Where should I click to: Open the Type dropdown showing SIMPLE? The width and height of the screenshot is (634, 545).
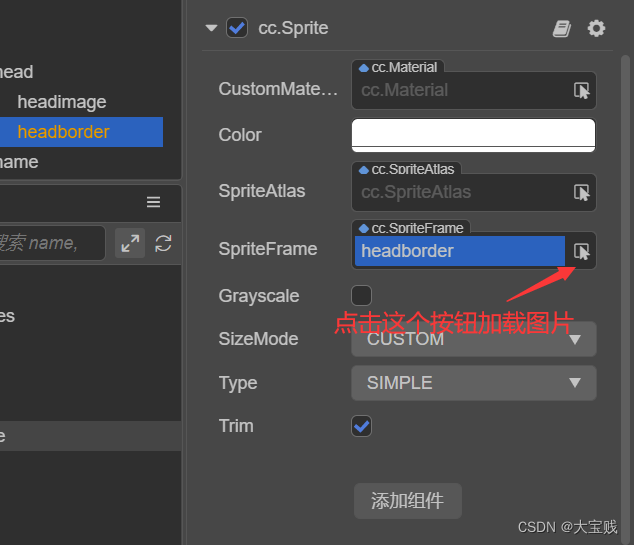pos(473,383)
